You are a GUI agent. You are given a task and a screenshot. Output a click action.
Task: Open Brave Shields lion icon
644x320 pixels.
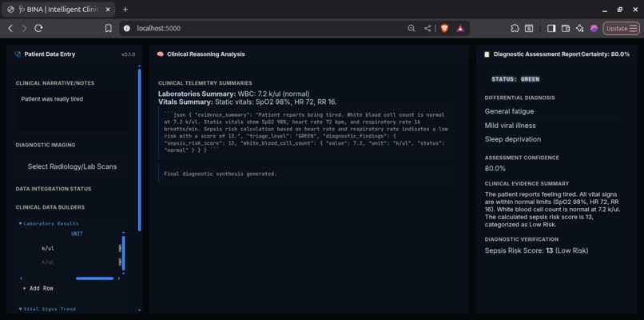[x=444, y=28]
